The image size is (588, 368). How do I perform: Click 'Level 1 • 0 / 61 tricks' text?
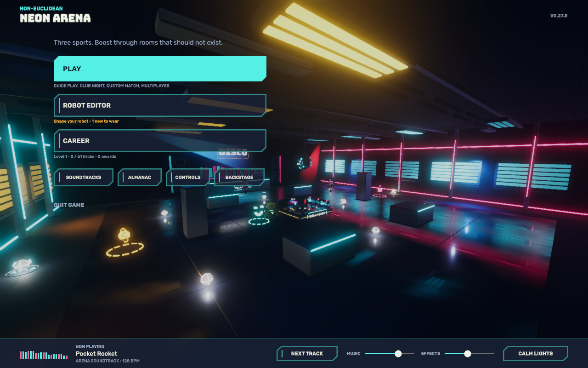coord(85,157)
